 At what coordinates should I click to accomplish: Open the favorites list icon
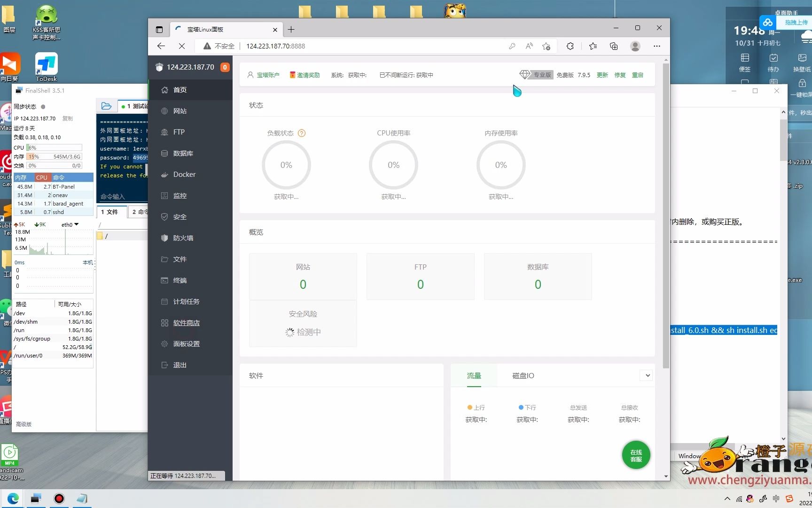click(x=593, y=46)
